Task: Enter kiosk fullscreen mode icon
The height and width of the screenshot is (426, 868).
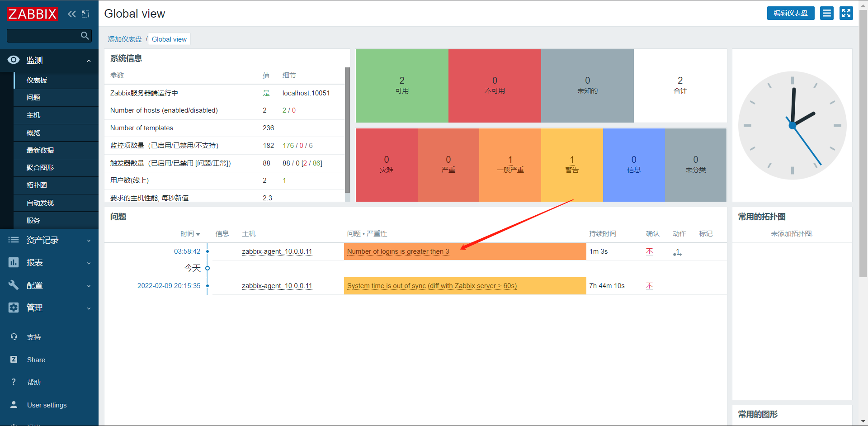Action: coord(846,13)
